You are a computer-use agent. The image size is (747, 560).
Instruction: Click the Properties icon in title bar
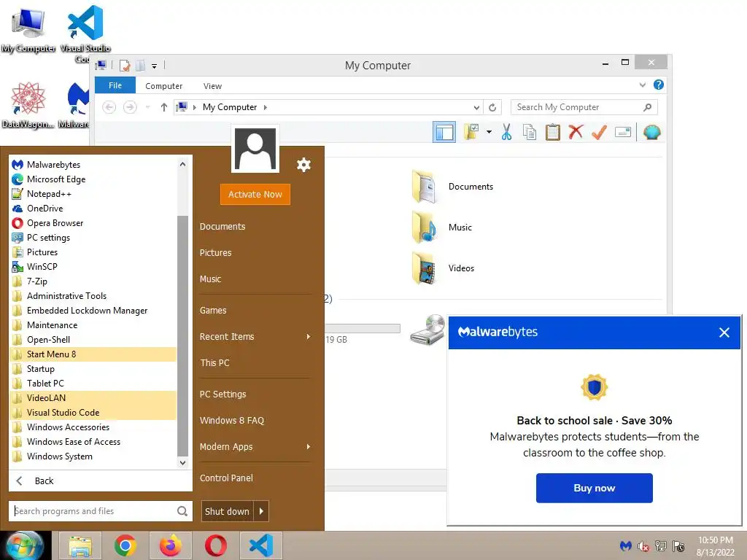coord(124,65)
